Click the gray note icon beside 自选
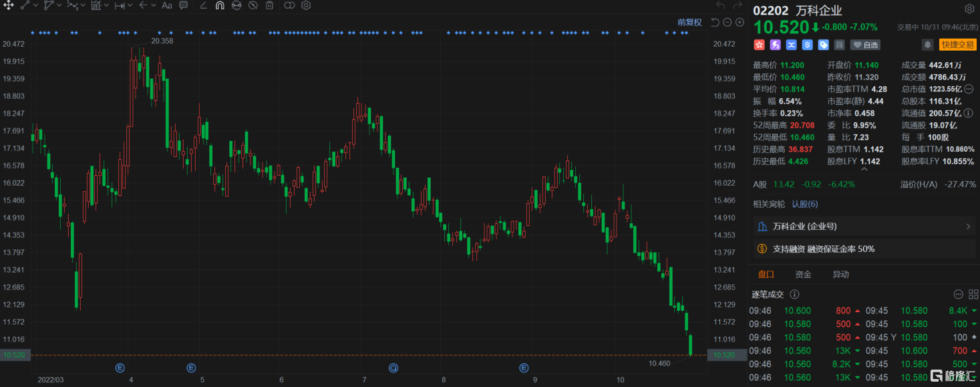Image resolution: width=980 pixels, height=387 pixels. click(x=840, y=45)
